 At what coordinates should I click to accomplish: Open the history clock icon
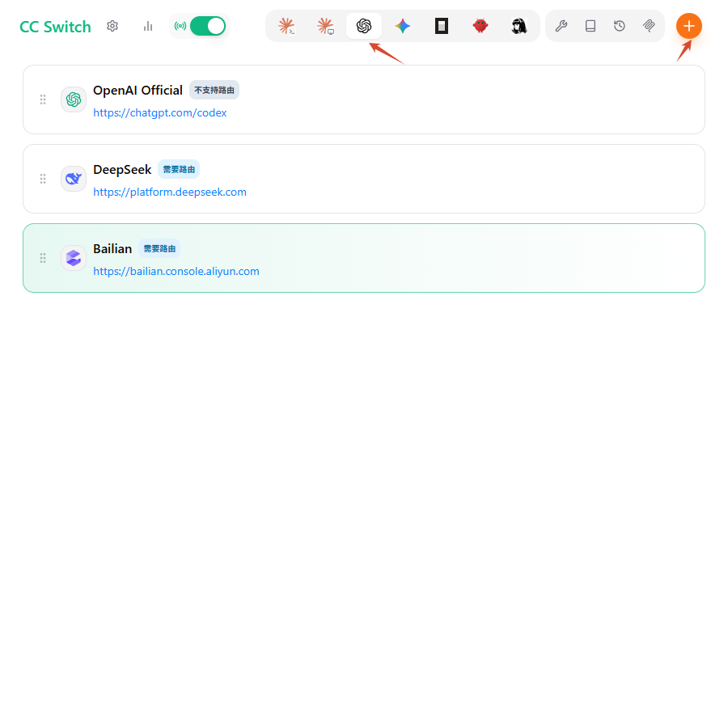(x=620, y=26)
